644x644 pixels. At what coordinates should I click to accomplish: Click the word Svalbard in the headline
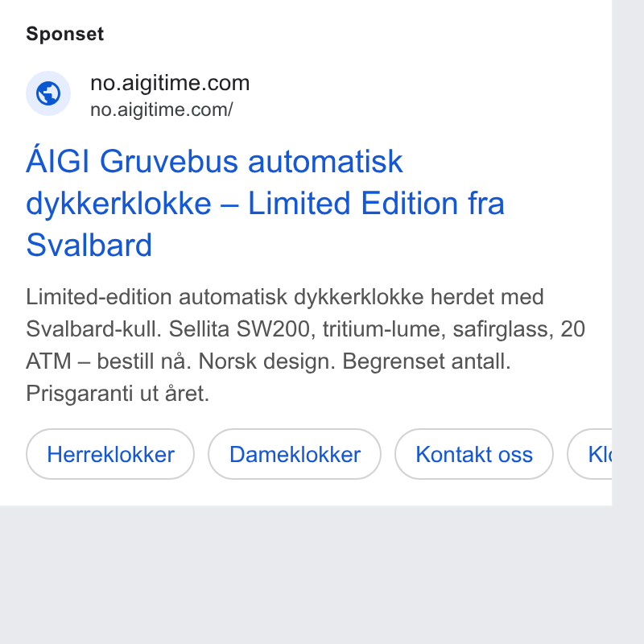point(89,245)
